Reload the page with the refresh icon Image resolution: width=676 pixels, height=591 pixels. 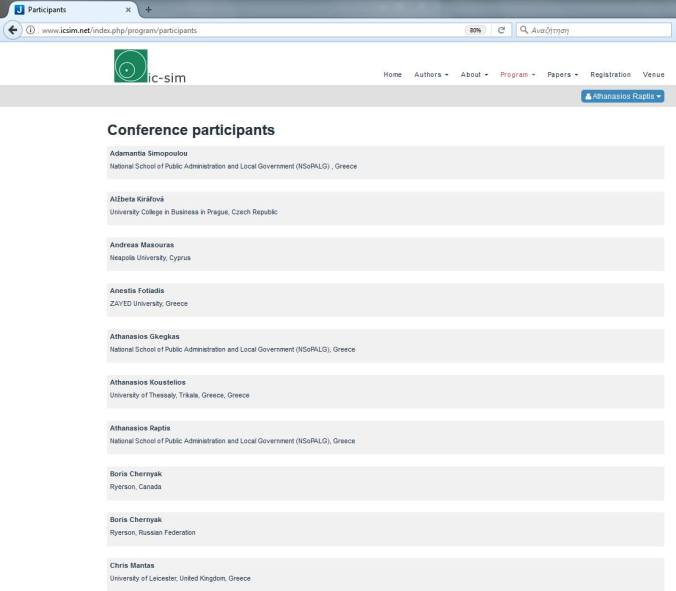coord(502,30)
